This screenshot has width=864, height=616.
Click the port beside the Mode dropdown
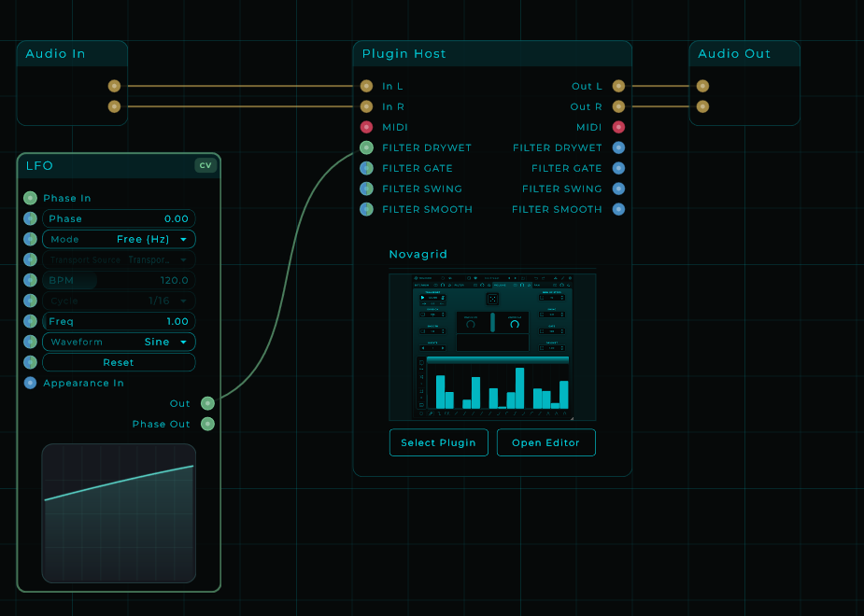coord(30,239)
